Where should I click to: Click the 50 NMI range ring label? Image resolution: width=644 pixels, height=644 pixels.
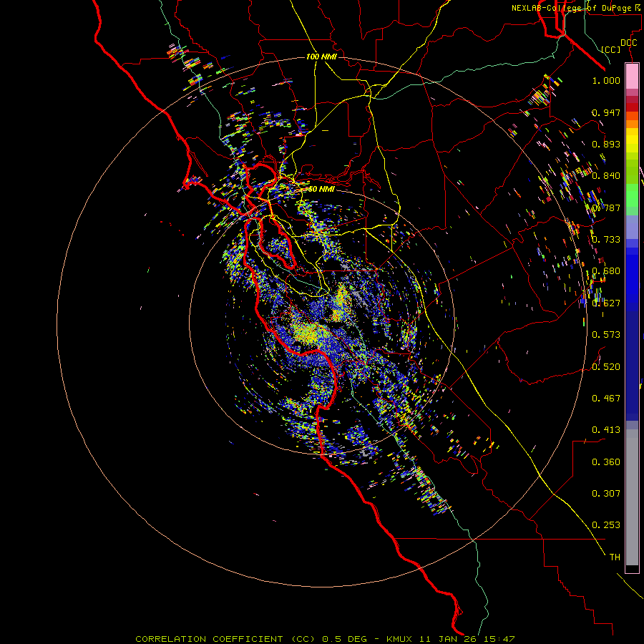tap(321, 189)
